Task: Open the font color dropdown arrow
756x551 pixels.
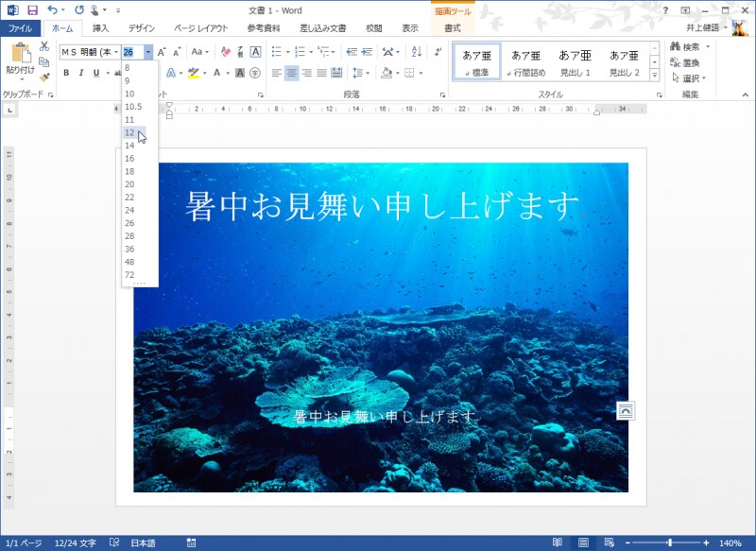Action: [227, 73]
